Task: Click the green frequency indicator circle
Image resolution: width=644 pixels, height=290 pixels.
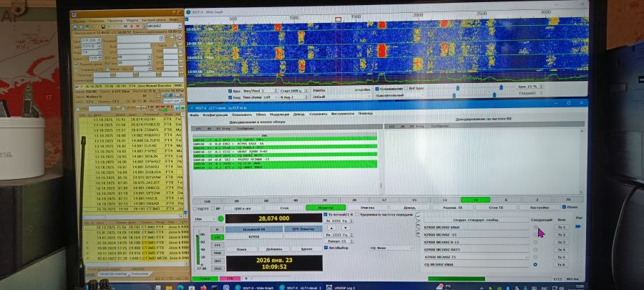Action: point(220,218)
